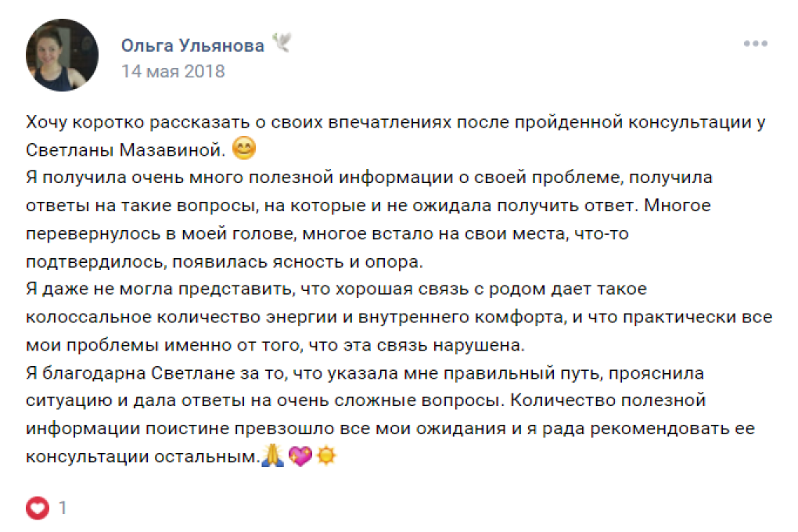This screenshot has width=798, height=532.
Task: Click the smiling face emoji after Мазавиной
Action: (245, 149)
